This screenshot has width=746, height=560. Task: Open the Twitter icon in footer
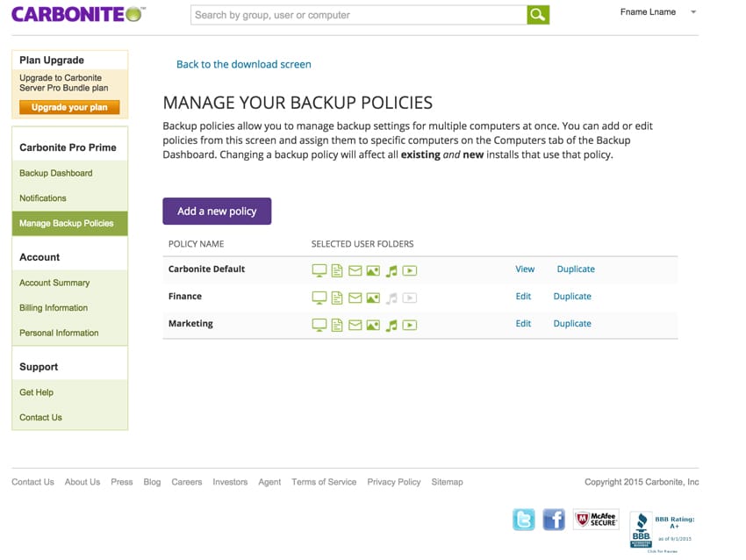523,519
